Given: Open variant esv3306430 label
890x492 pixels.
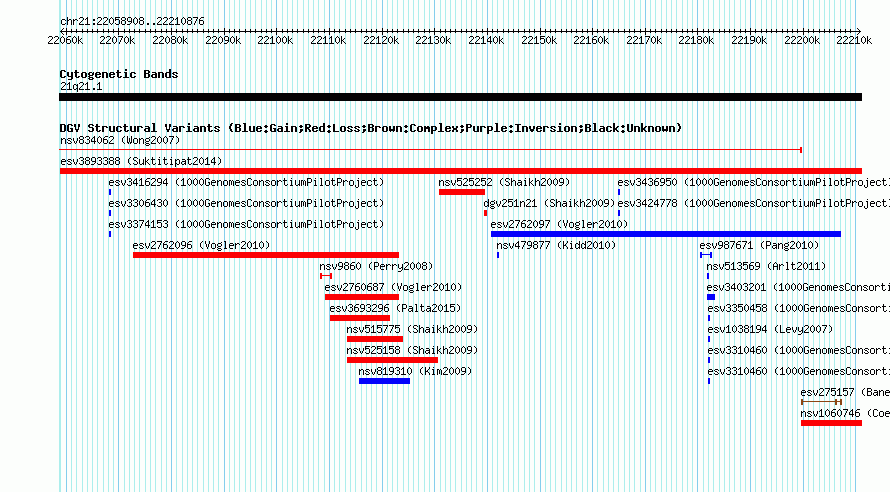Looking at the screenshot, I should pos(246,203).
